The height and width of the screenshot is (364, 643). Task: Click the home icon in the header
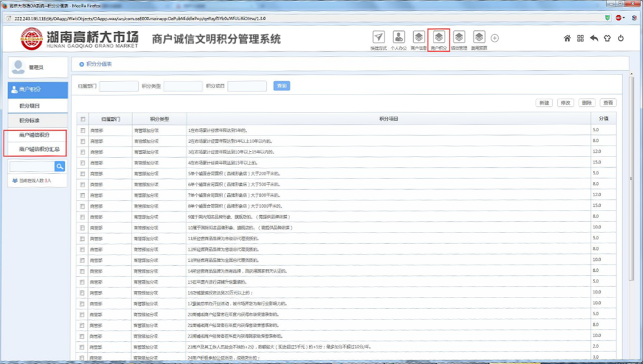(x=566, y=37)
